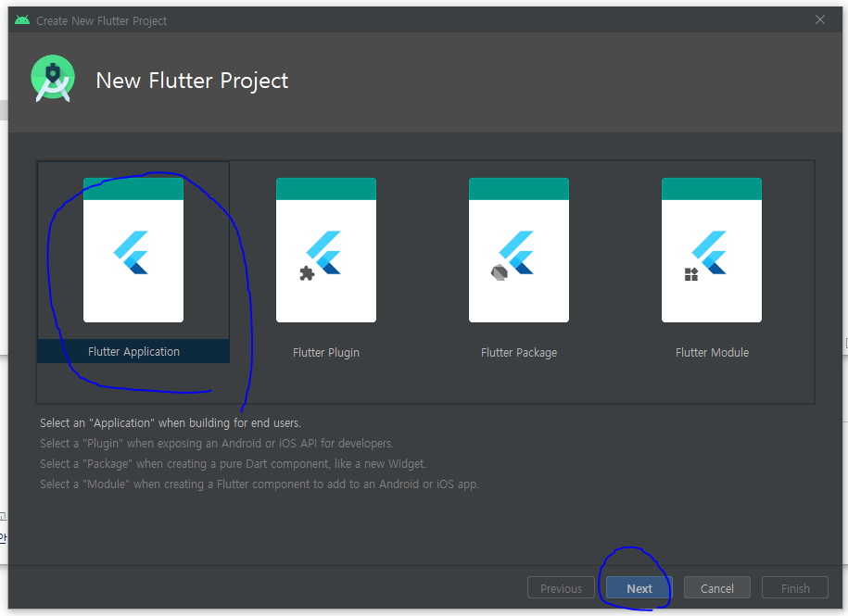Click the Cancel button
This screenshot has height=616, width=848.
coord(717,588)
